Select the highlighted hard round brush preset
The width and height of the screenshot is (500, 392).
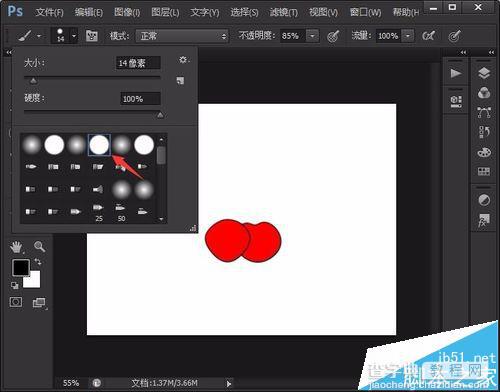point(99,145)
